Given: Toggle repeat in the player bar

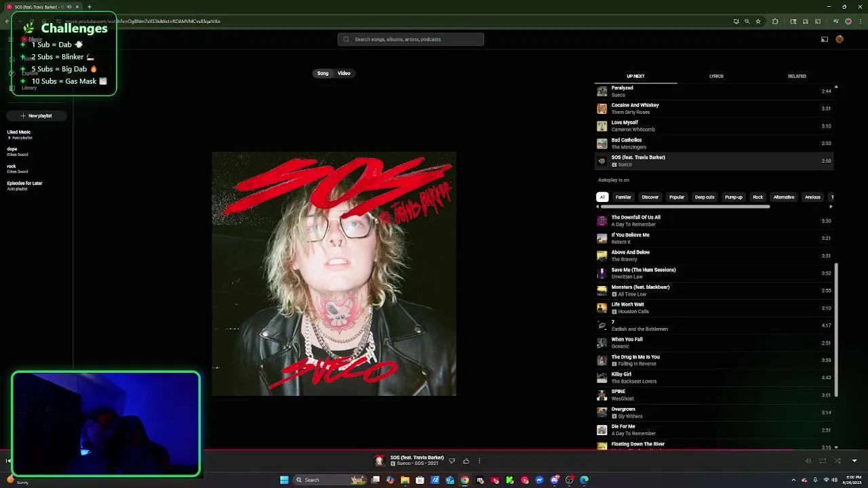Looking at the screenshot, I should 823,461.
